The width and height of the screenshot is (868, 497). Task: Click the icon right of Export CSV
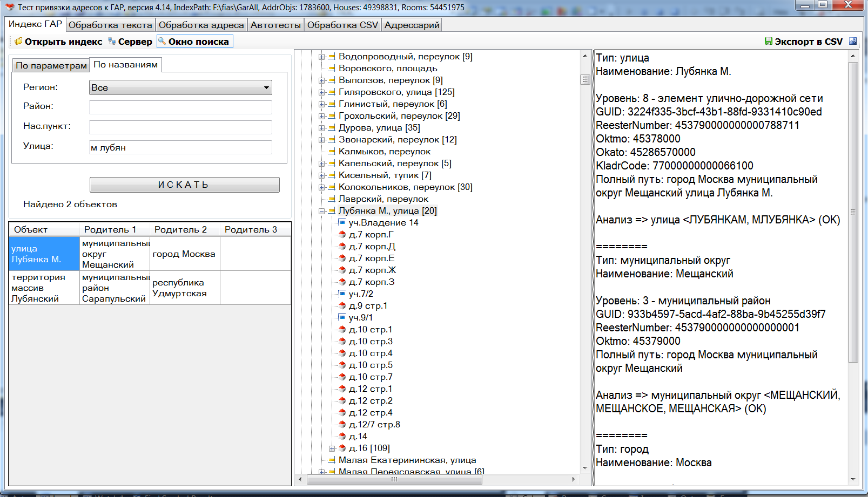tap(853, 42)
